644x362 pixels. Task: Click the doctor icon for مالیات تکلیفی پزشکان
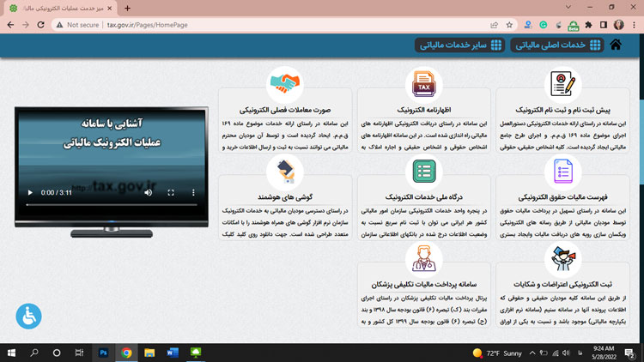424,258
